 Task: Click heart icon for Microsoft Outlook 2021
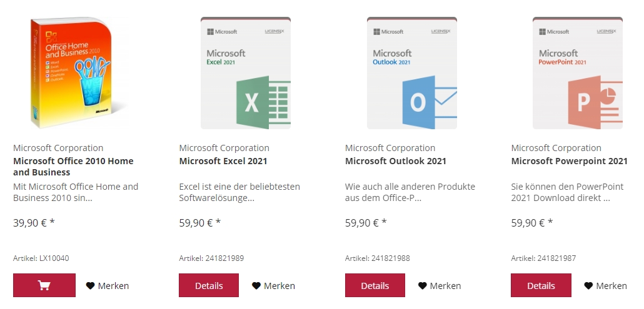point(422,286)
